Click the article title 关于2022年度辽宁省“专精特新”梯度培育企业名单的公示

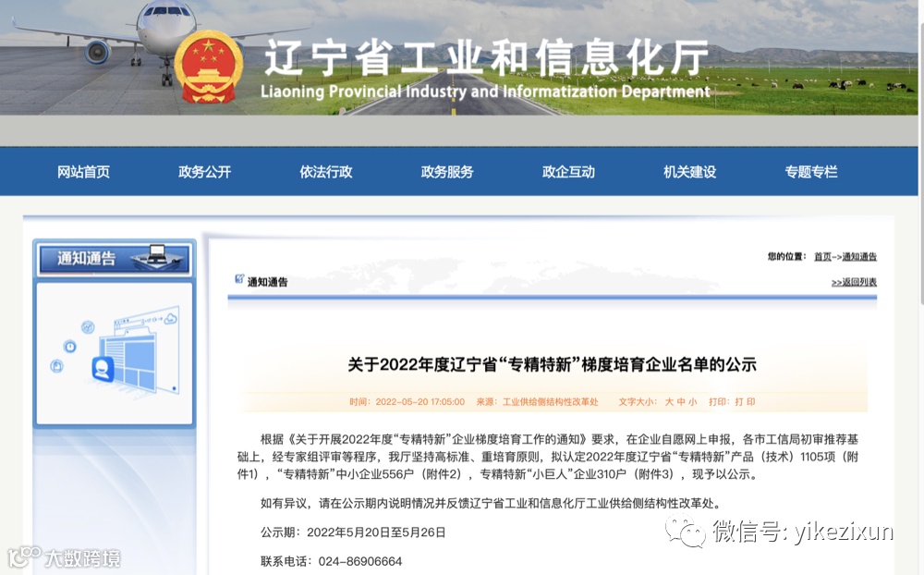click(552, 364)
